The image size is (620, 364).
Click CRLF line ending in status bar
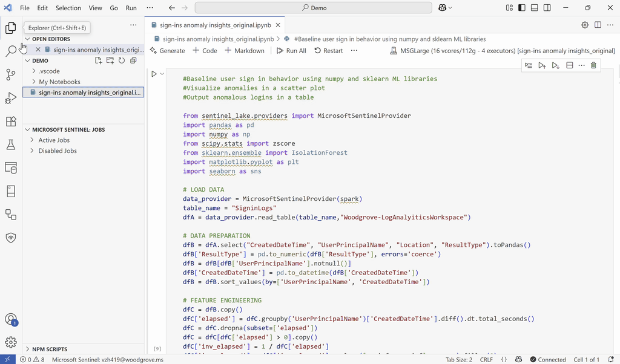pyautogui.click(x=486, y=359)
